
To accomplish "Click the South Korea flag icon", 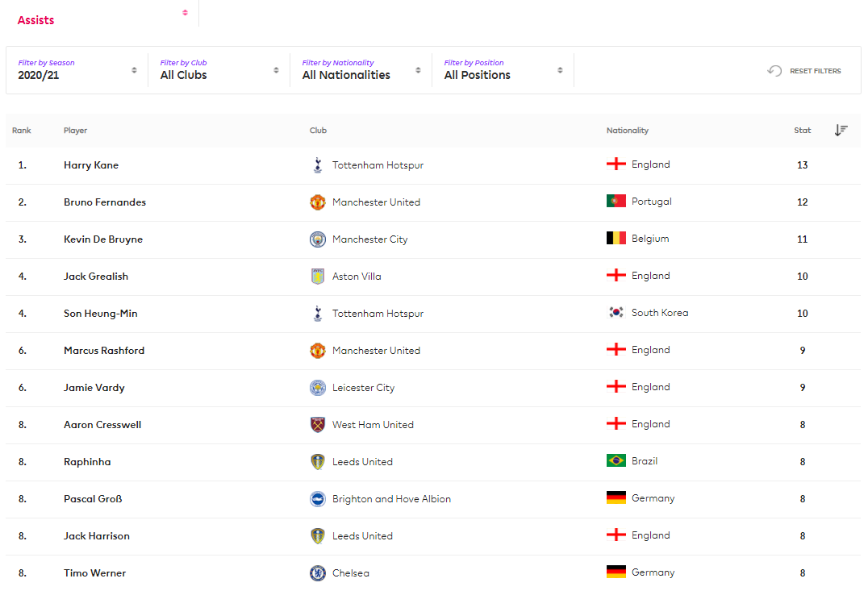I will [x=616, y=313].
